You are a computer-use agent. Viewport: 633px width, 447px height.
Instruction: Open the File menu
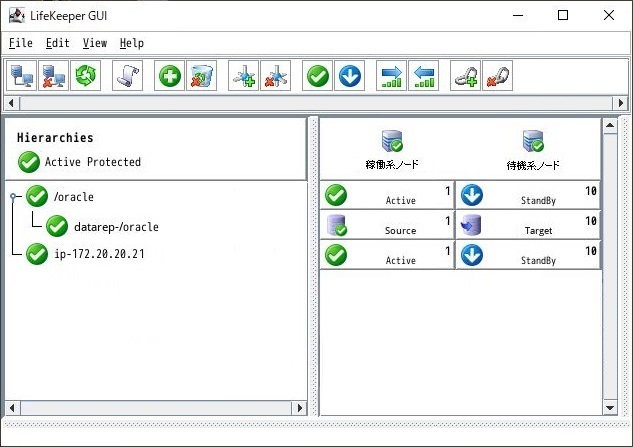point(21,43)
